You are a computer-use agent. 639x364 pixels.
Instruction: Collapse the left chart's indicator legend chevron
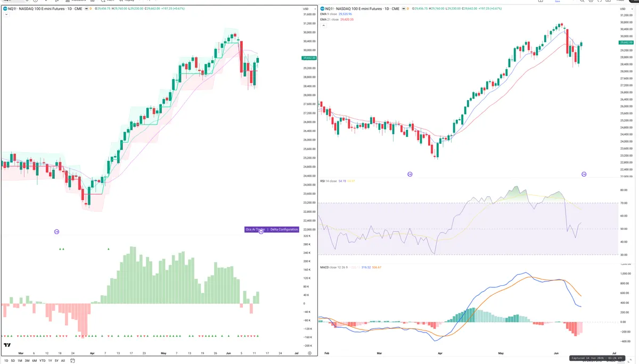tap(5, 14)
